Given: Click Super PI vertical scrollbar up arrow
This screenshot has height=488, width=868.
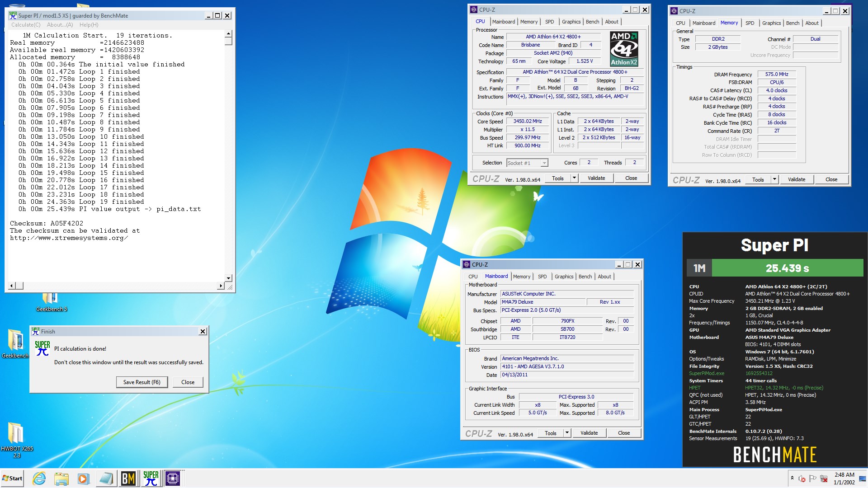Looking at the screenshot, I should [228, 33].
